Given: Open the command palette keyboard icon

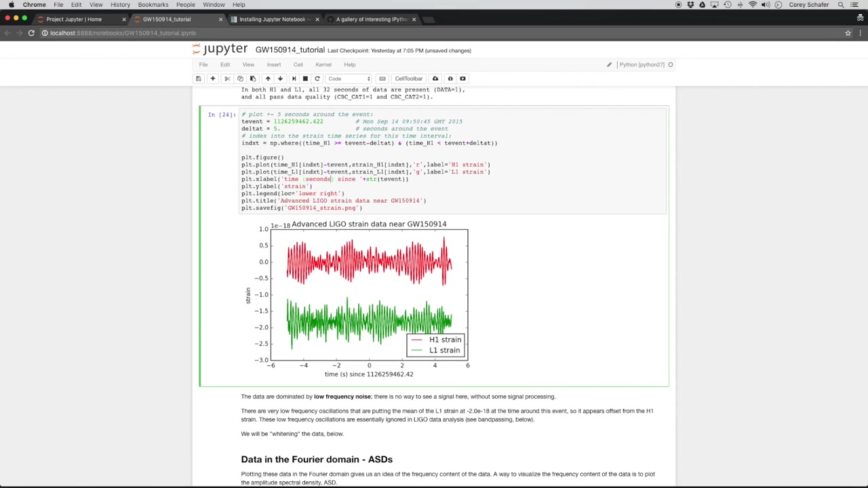Looking at the screenshot, I should (x=382, y=79).
